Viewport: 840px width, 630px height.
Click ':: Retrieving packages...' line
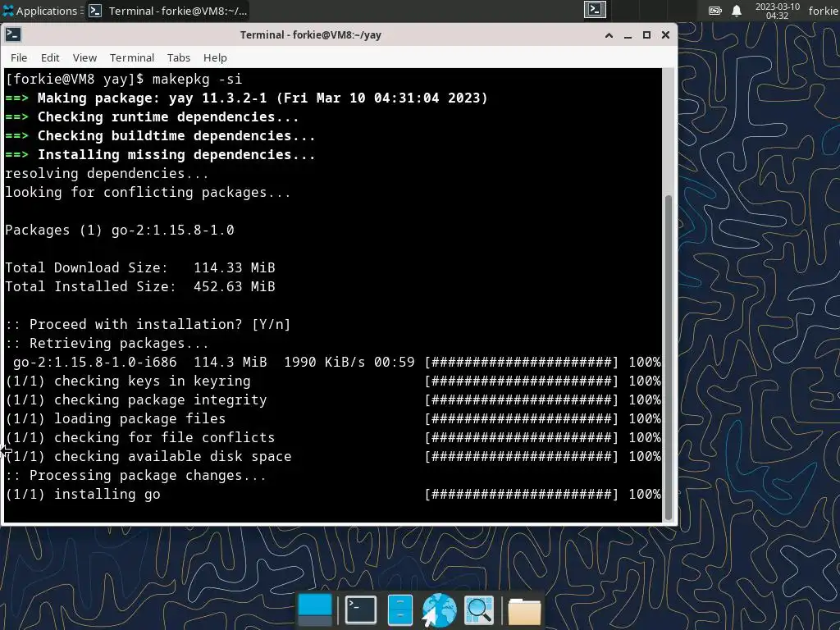[x=107, y=343]
